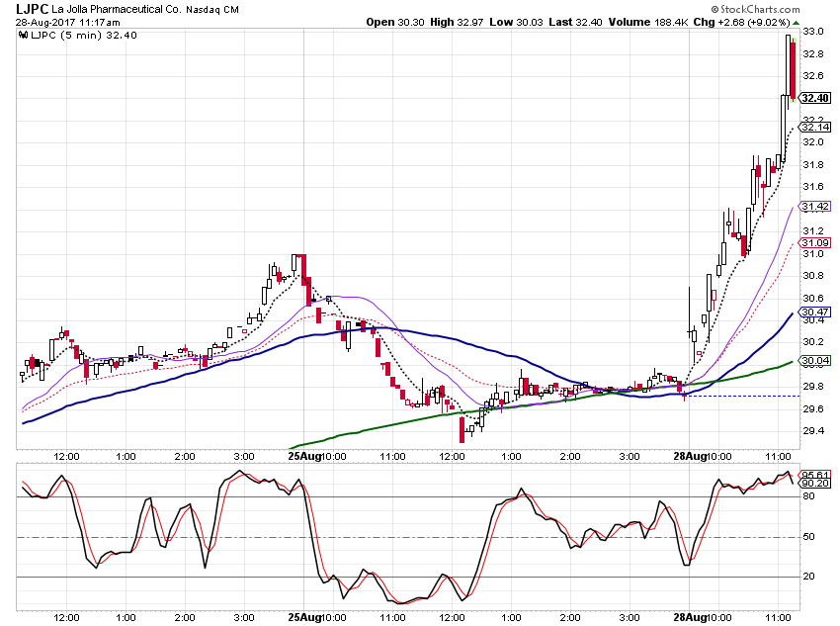Select the La Jolla Pharmaceutical Co. company name
Screen dimensions: 840x626
point(117,10)
